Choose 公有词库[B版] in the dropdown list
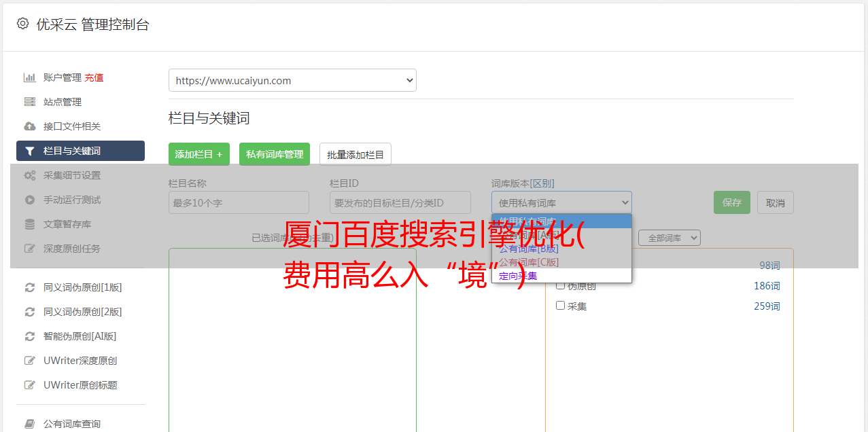The width and height of the screenshot is (868, 432). 561,249
